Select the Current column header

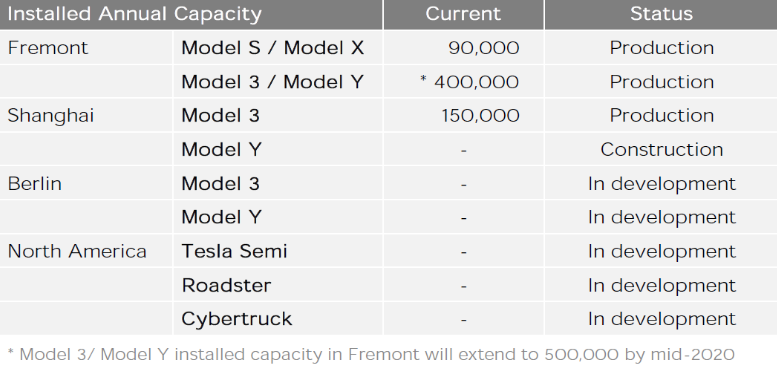coord(463,14)
